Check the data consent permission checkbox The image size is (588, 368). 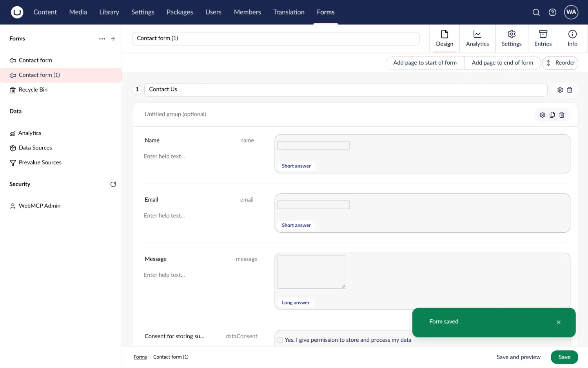point(280,340)
